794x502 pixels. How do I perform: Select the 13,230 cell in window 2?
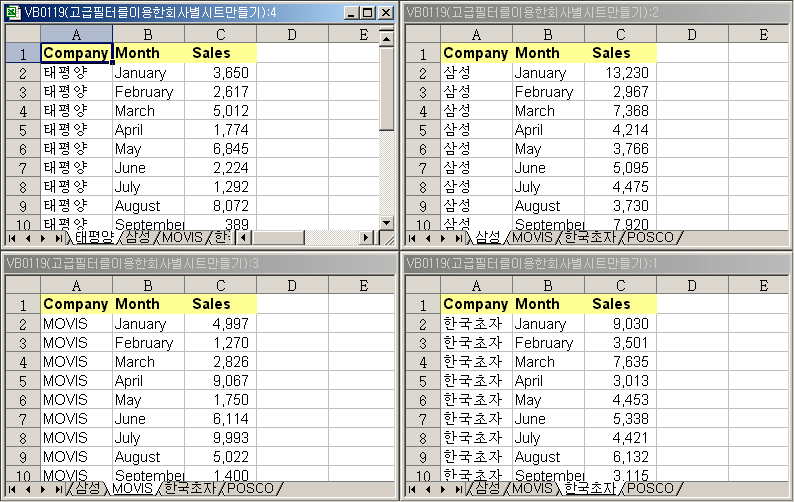coord(620,72)
